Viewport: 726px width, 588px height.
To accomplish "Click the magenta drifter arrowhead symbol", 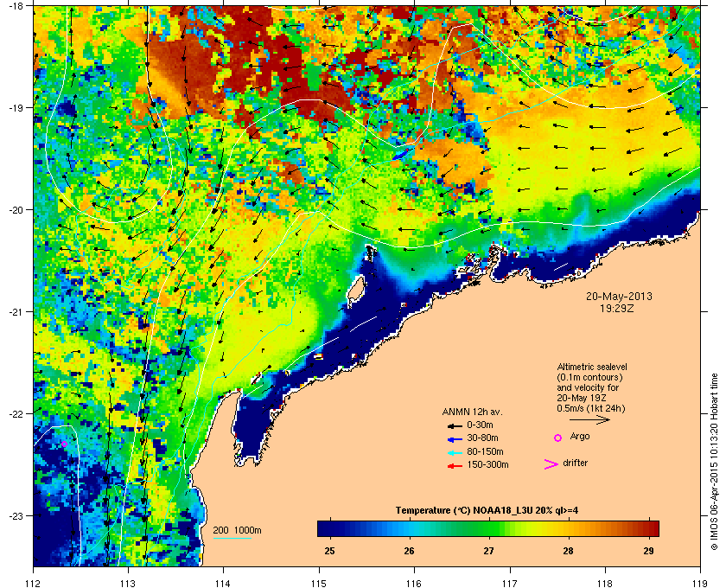I will click(551, 464).
